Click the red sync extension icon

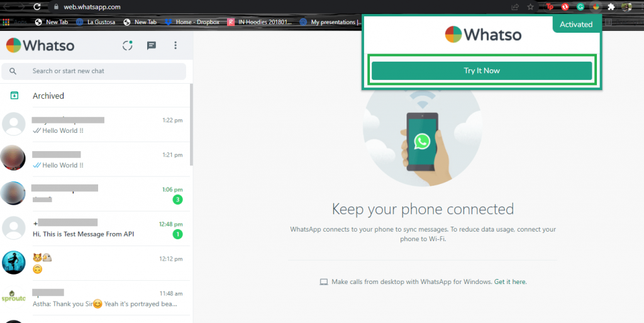coord(565,7)
